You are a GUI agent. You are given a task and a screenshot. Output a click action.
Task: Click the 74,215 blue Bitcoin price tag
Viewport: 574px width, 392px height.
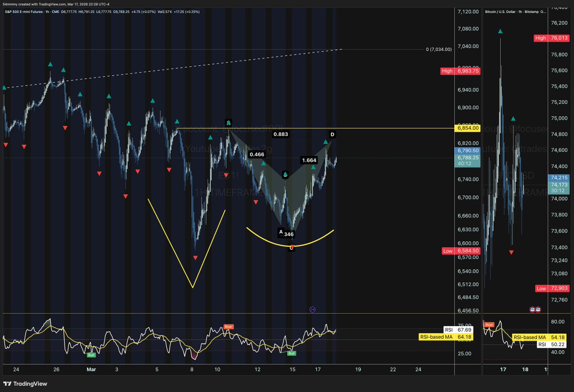(559, 178)
